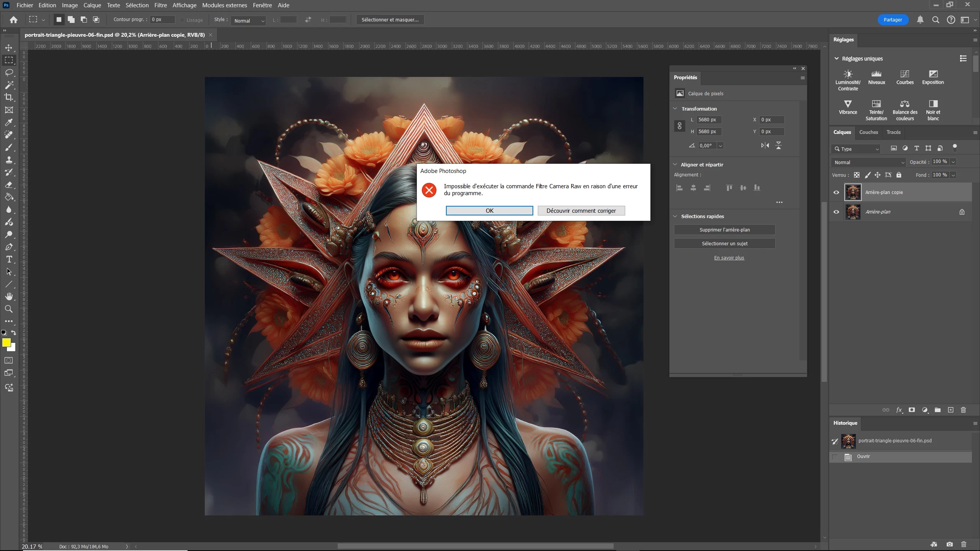Click Découvrir comment corriger button
This screenshot has height=551, width=980.
(x=581, y=211)
